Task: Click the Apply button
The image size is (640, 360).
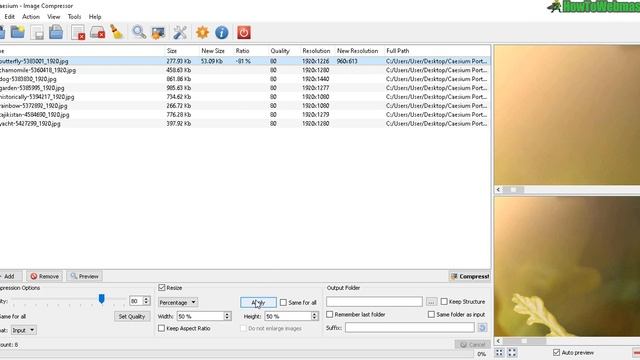Action: point(258,302)
